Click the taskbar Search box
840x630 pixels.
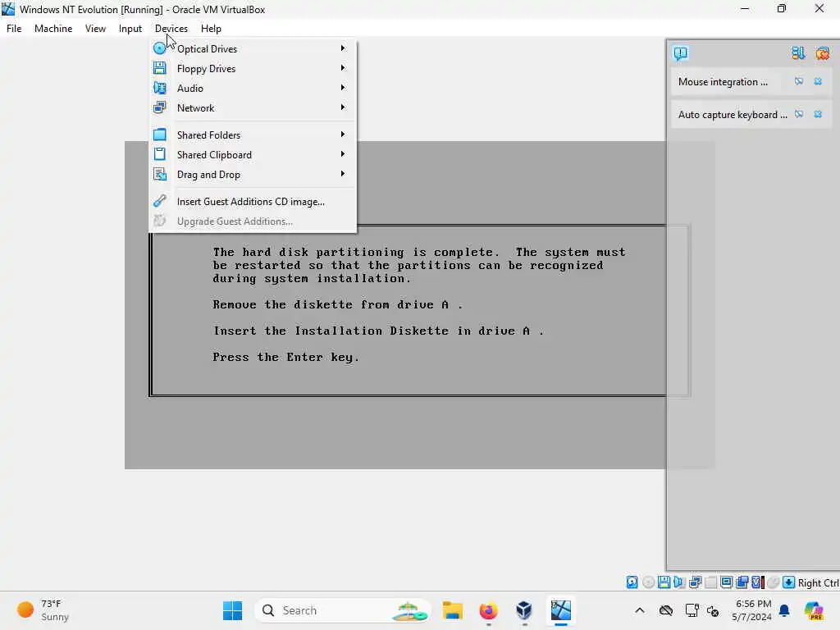pos(343,610)
